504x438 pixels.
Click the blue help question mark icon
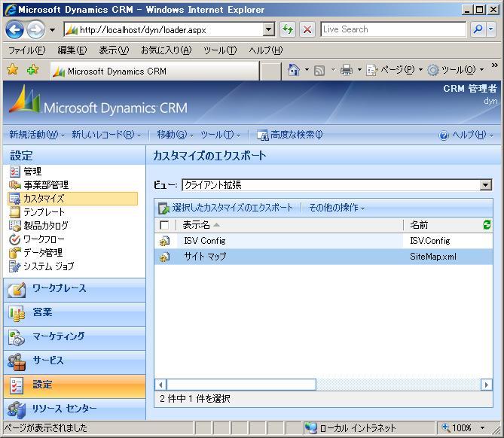(x=444, y=135)
